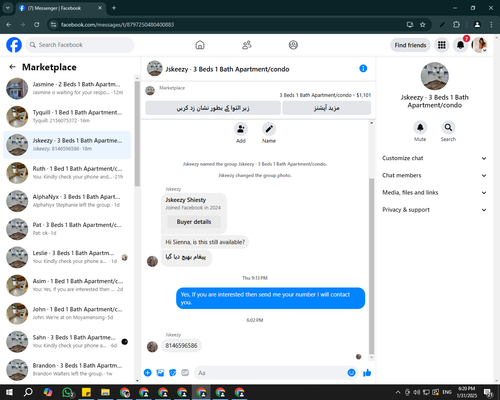Click the Facebook logo icon
Viewport: 500px width, 400px height.
click(x=14, y=45)
